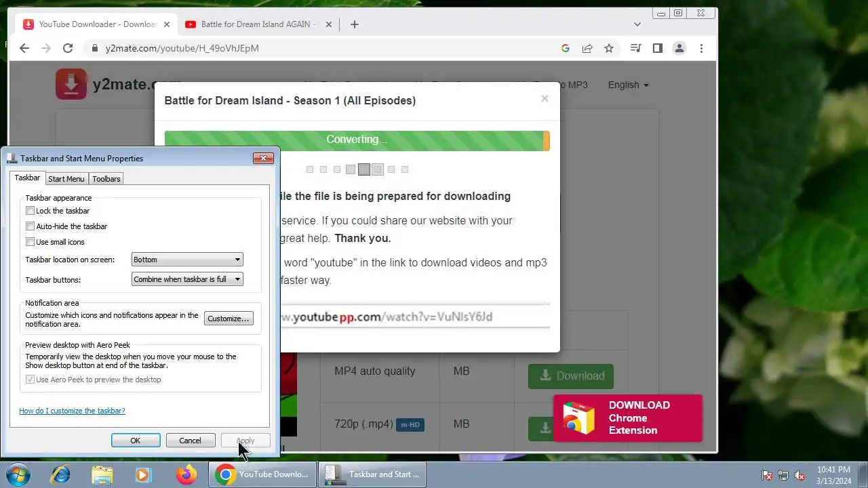The image size is (868, 488).
Task: Bookmark this page with the star icon
Action: (x=609, y=48)
